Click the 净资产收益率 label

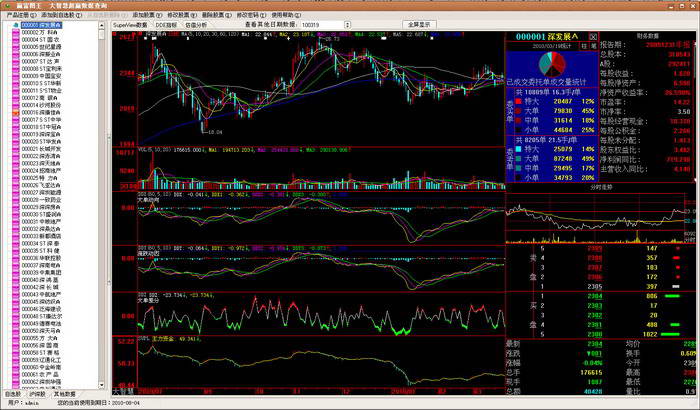pos(624,92)
